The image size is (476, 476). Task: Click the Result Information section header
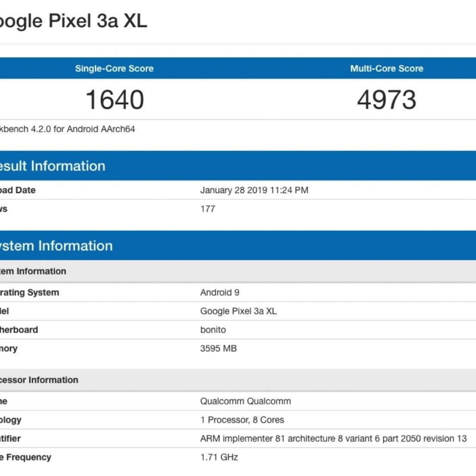coord(52,166)
